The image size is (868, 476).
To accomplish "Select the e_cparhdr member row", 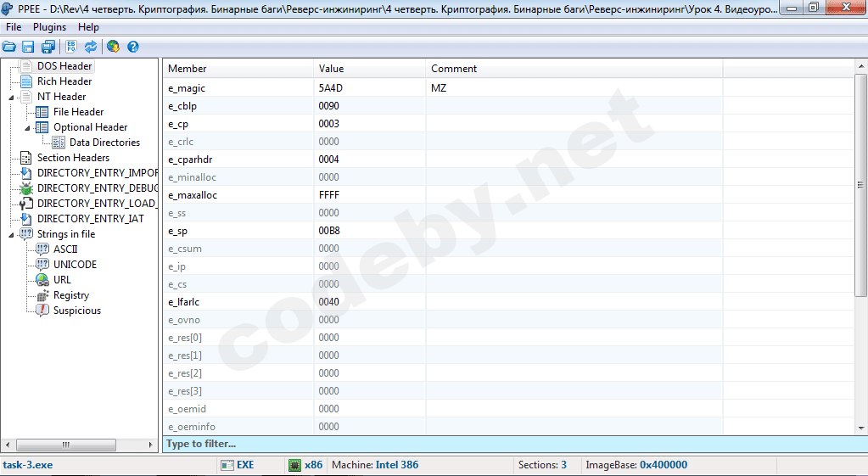I will click(x=508, y=160).
